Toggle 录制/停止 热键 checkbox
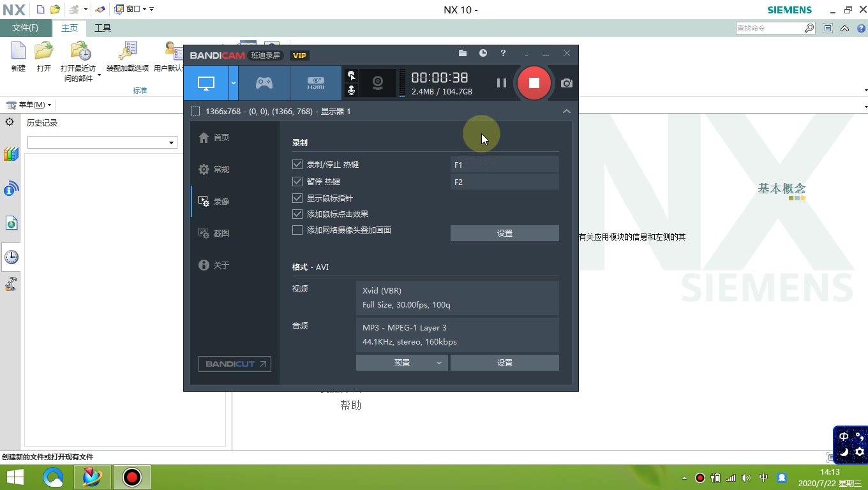This screenshot has width=868, height=490. (x=297, y=165)
